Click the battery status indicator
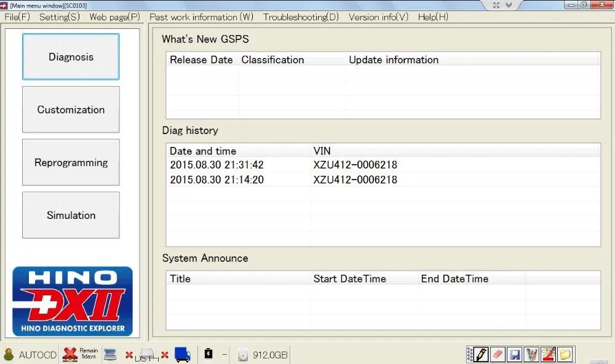Screen dimensions: 615x364 click(x=208, y=354)
